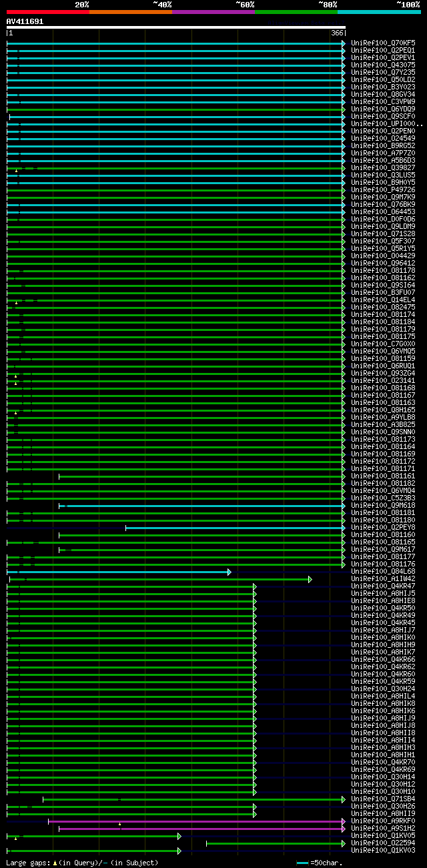This screenshot has height=868, width=427.
Task: Open the UniRef100_Q70KF5 hit label
Action: [x=383, y=43]
